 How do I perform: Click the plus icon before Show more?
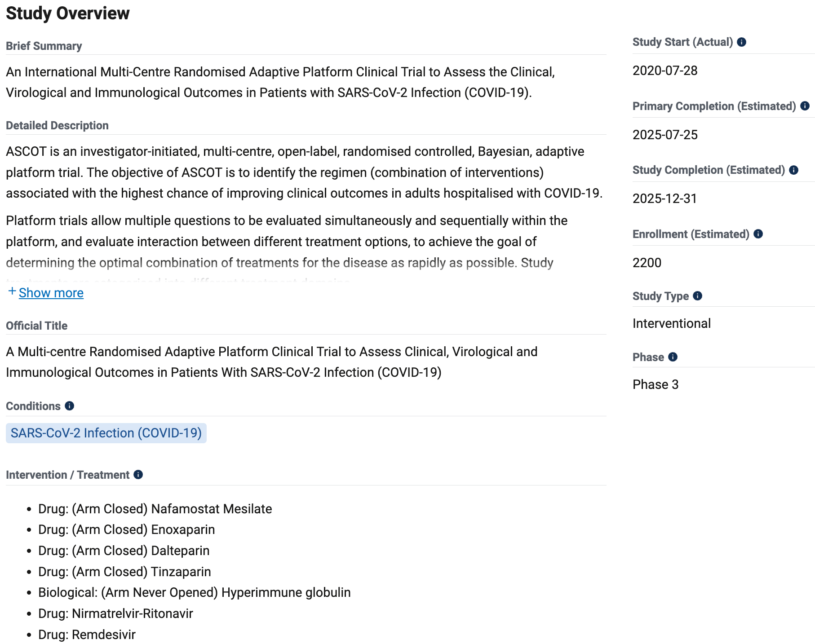[x=12, y=291]
